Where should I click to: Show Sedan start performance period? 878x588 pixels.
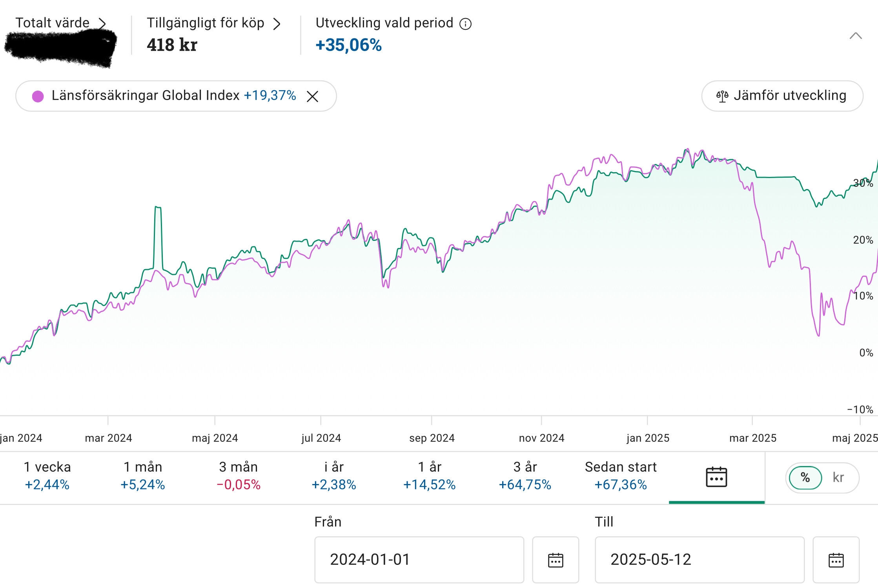[x=620, y=475]
